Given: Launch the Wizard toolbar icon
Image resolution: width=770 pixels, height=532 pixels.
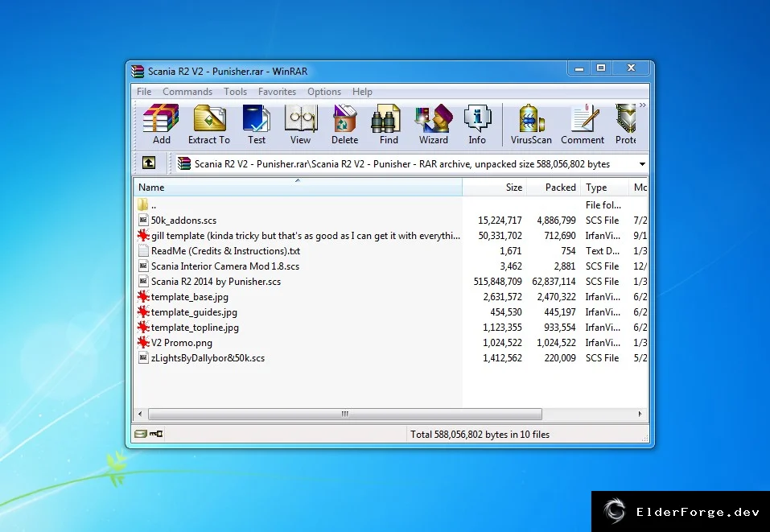Looking at the screenshot, I should pyautogui.click(x=433, y=124).
